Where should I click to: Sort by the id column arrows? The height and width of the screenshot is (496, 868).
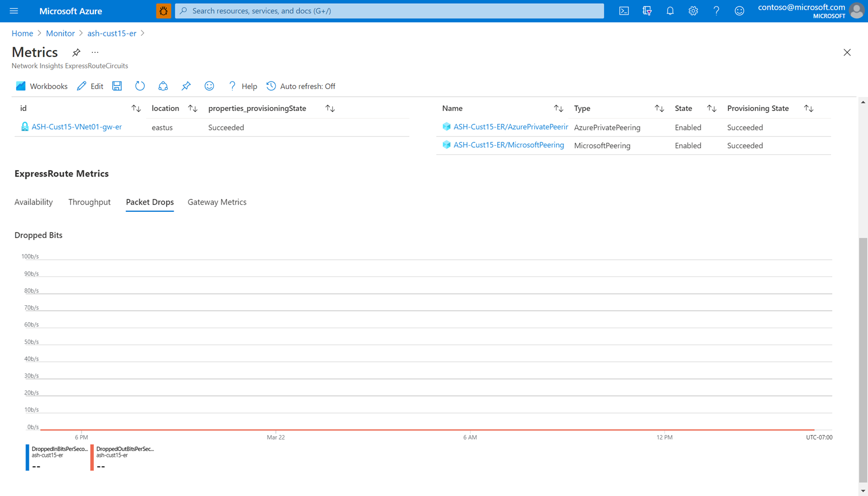(x=136, y=109)
